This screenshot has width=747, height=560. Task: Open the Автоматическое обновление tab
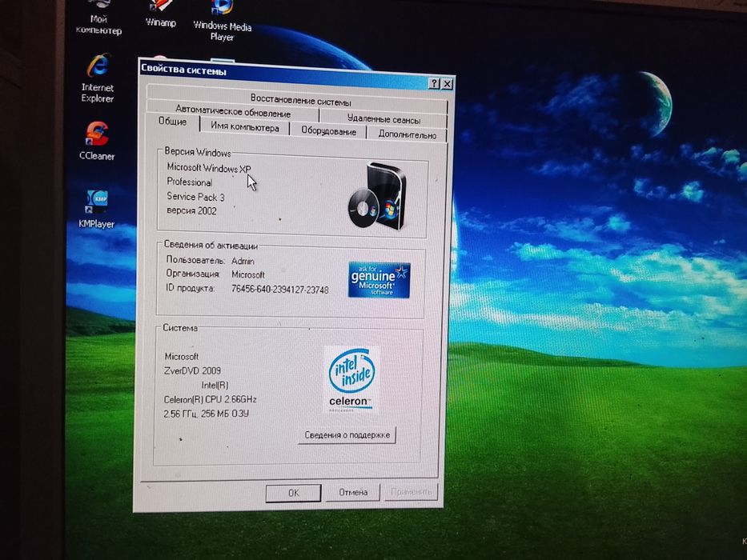coord(232,112)
